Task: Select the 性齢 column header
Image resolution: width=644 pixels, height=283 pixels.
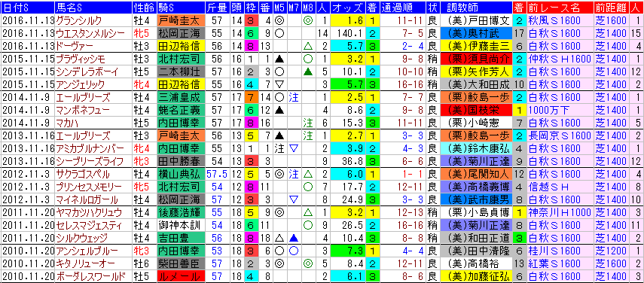Action: click(x=144, y=8)
